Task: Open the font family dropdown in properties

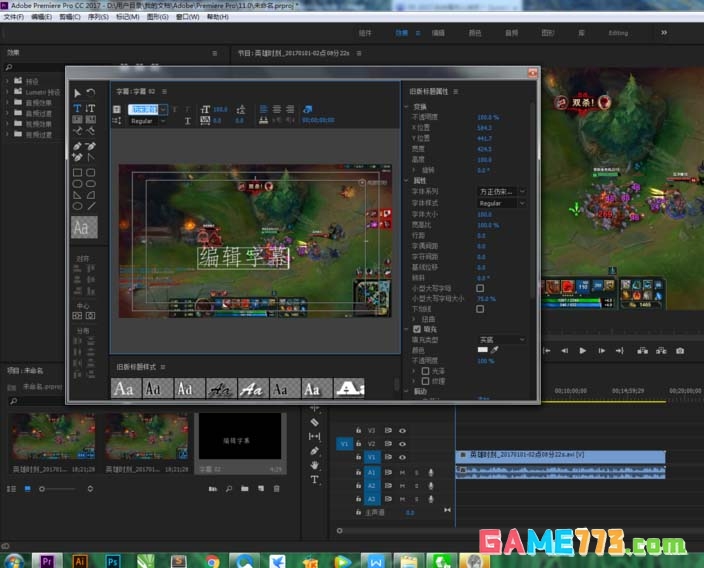Action: 501,192
